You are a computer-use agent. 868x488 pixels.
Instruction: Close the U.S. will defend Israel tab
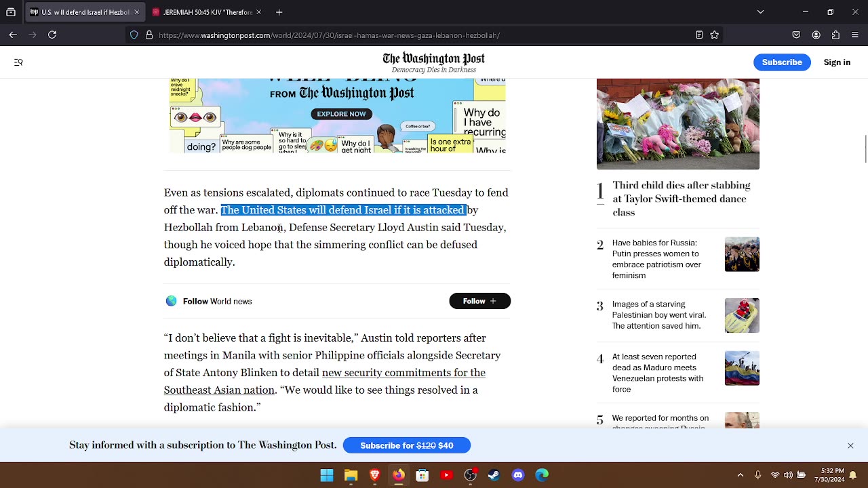tap(136, 12)
